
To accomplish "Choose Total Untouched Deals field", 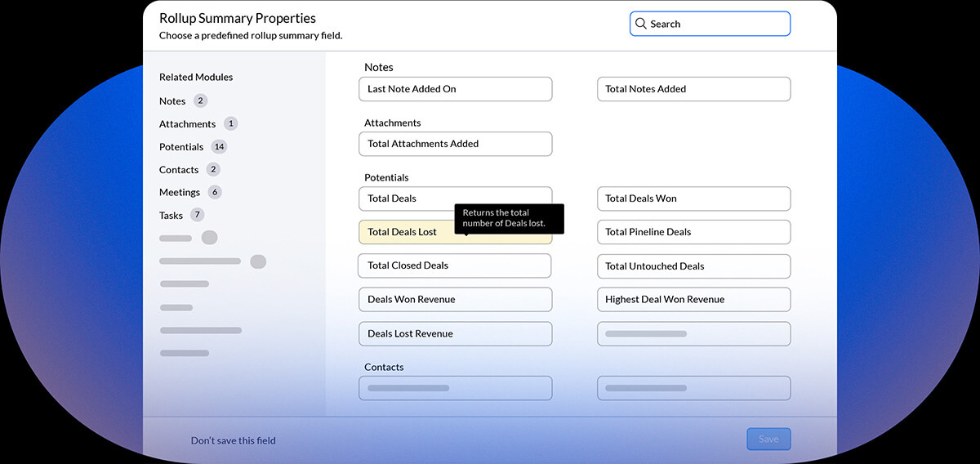I will pyautogui.click(x=693, y=266).
